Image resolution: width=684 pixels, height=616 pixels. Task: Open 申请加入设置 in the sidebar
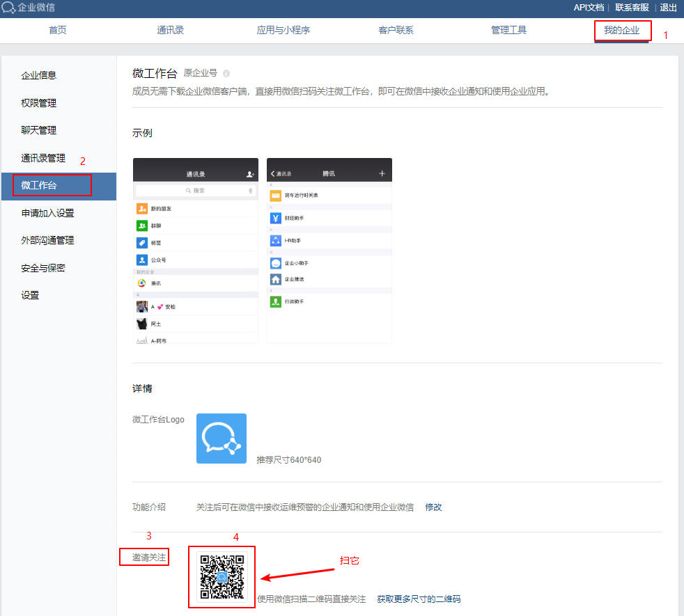(47, 213)
